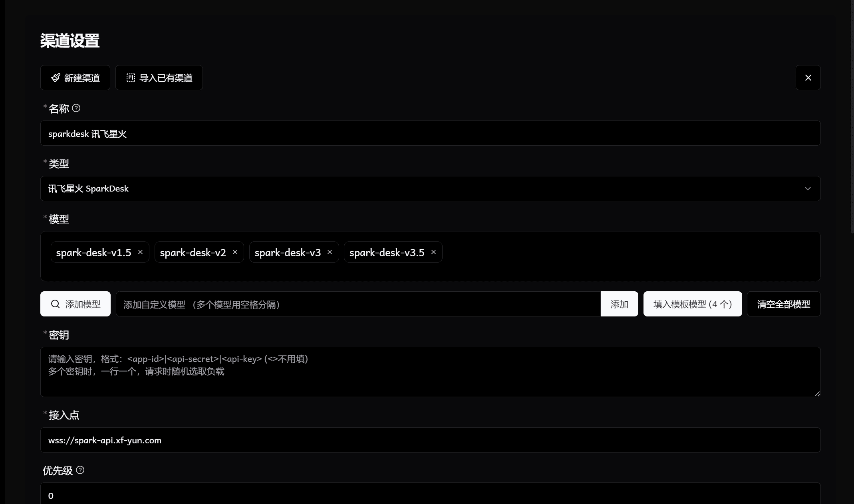Focus the 名称 input with sparkdesk 讯飞星火
Screen dimensions: 854x504
click(x=430, y=133)
